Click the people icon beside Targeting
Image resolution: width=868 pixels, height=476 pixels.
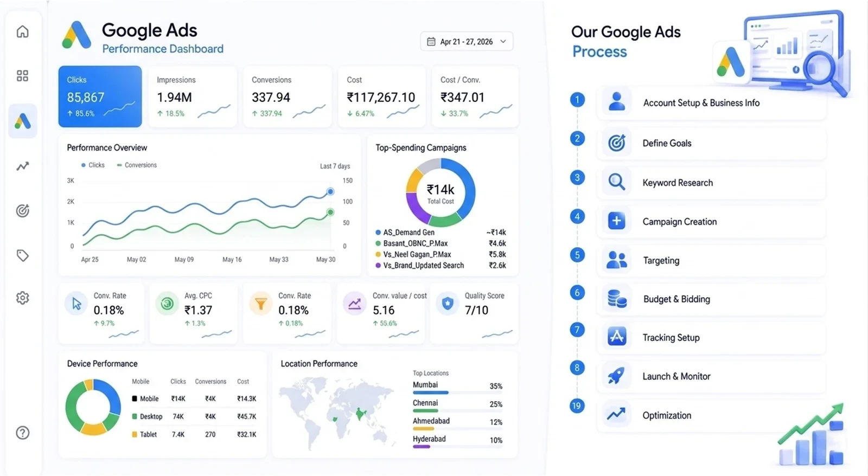[616, 260]
